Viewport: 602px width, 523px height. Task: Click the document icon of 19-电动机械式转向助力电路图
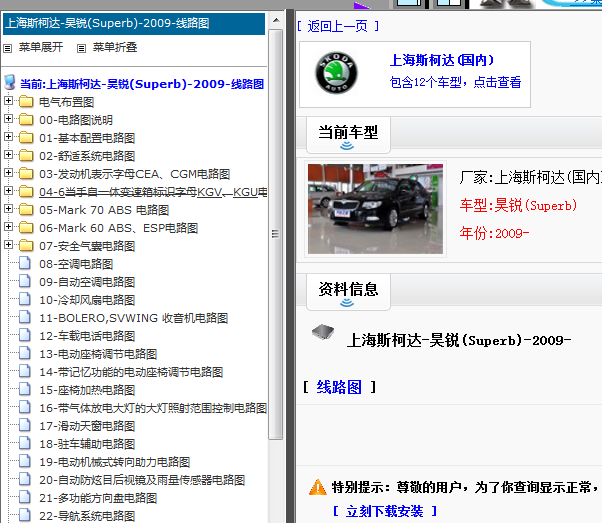[25, 461]
